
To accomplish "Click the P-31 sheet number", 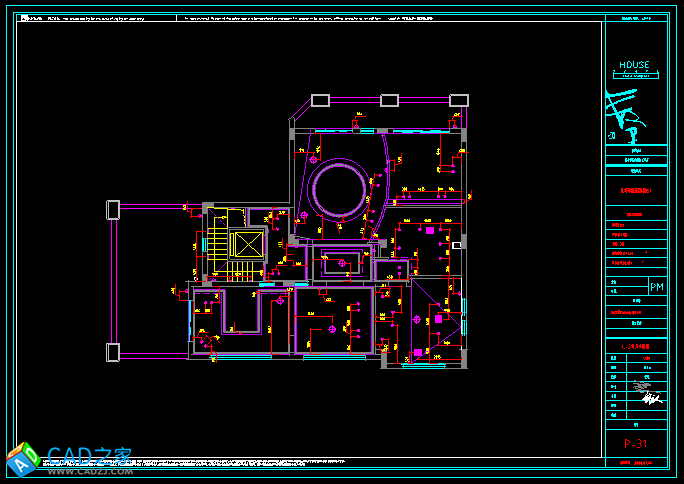I will tap(634, 442).
